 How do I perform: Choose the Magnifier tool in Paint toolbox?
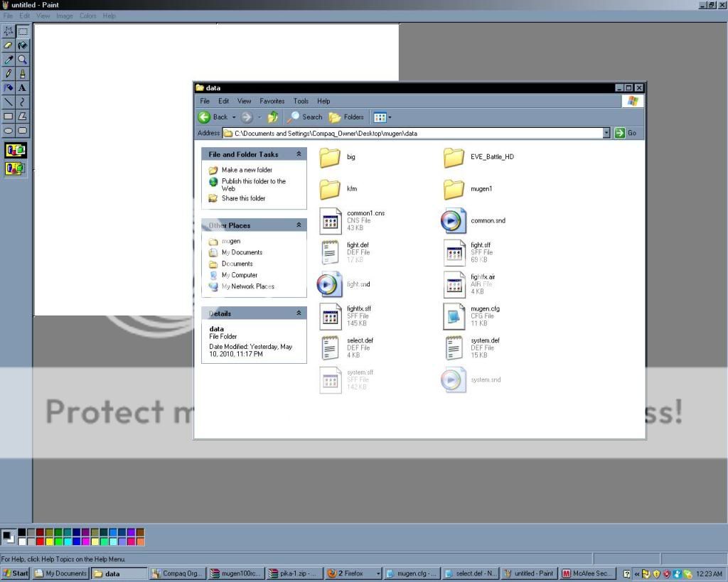click(x=23, y=60)
